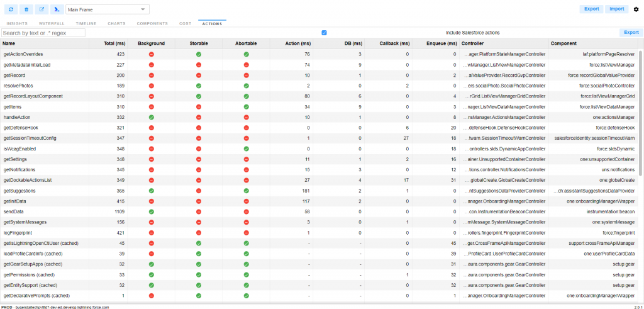
Task: Switch to the Waterfall tab
Action: click(52, 23)
